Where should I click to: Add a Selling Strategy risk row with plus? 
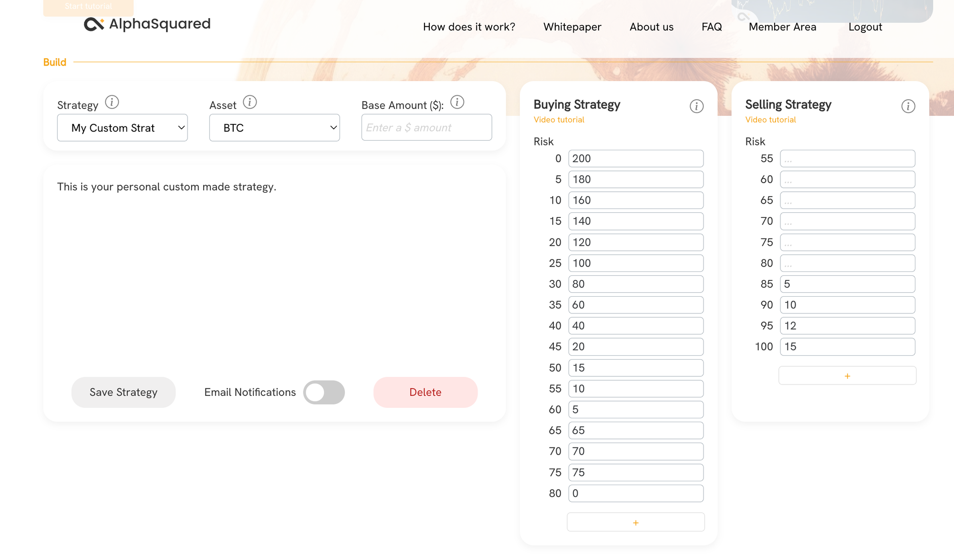(847, 376)
